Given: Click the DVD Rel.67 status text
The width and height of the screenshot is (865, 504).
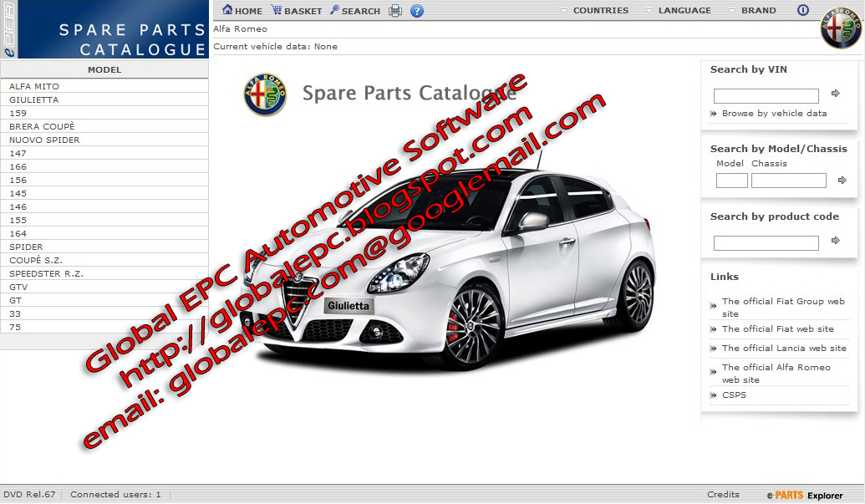Looking at the screenshot, I should (x=29, y=495).
